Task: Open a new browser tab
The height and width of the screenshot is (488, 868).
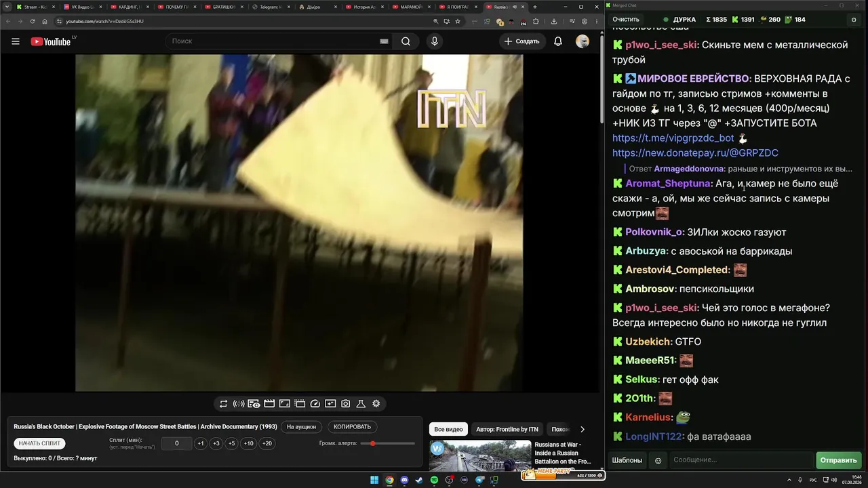Action: [534, 7]
